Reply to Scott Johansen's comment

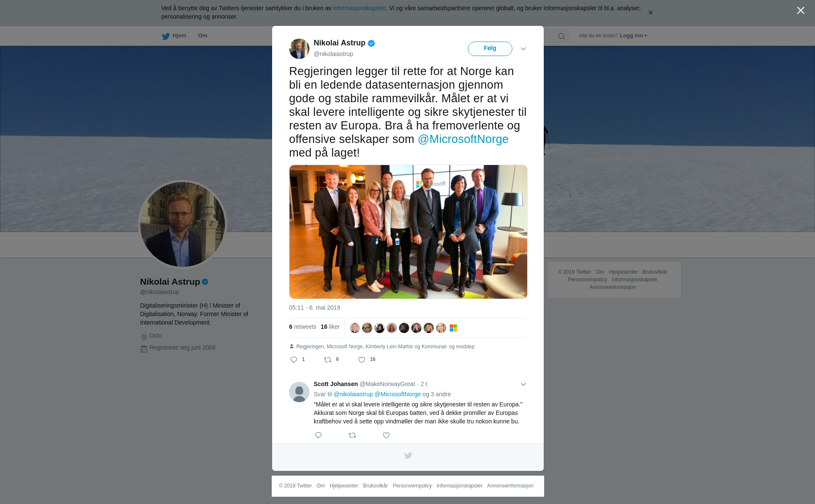tap(318, 435)
